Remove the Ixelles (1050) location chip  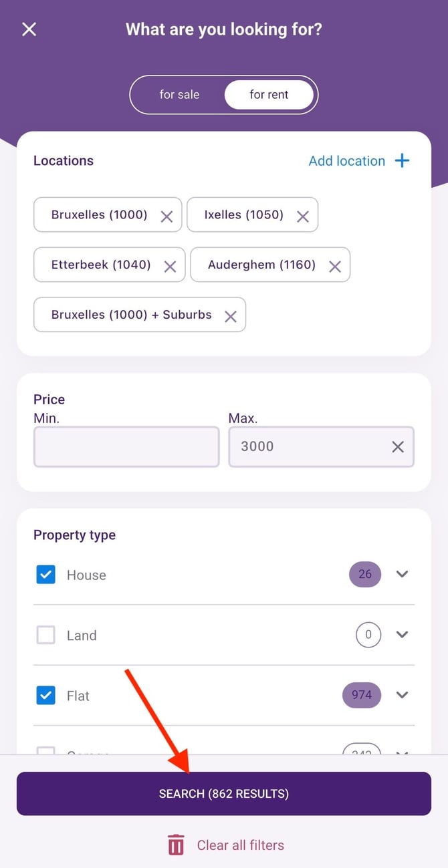pos(302,215)
